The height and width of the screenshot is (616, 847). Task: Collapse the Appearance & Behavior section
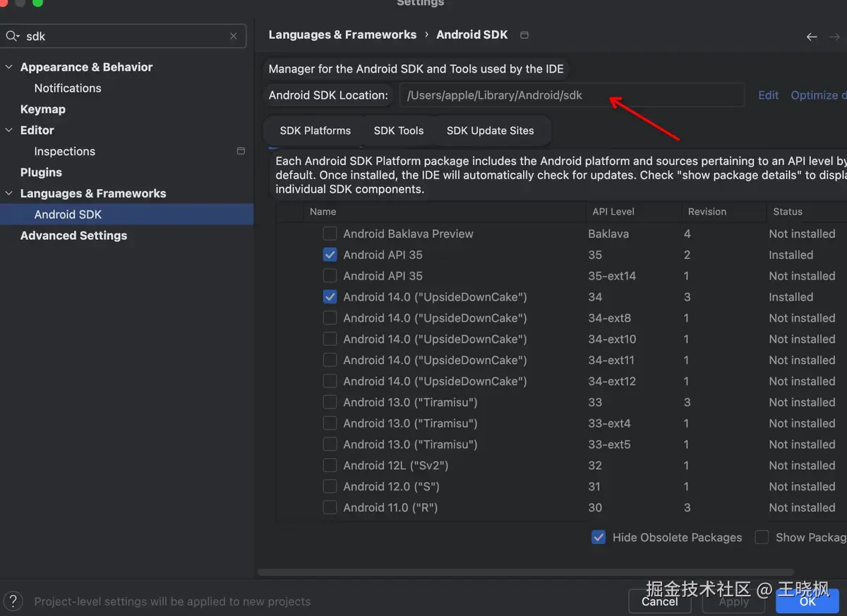tap(9, 67)
